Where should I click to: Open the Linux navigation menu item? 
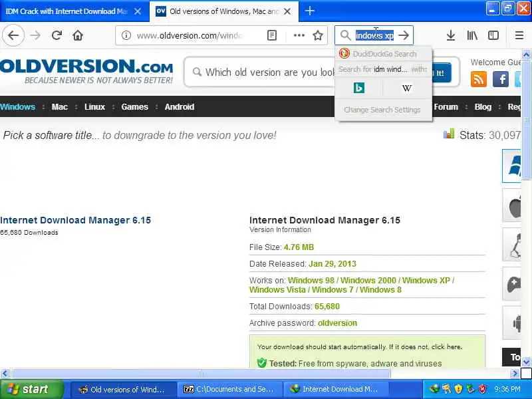pos(94,106)
